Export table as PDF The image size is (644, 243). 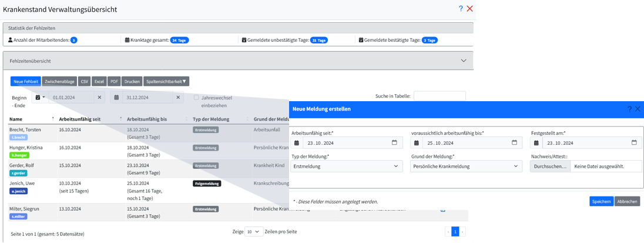click(x=114, y=81)
